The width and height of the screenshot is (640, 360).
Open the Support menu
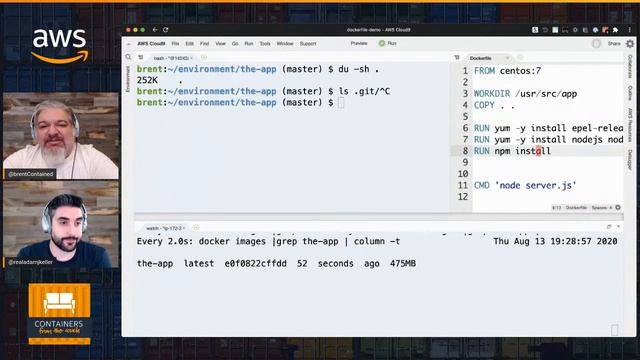308,44
